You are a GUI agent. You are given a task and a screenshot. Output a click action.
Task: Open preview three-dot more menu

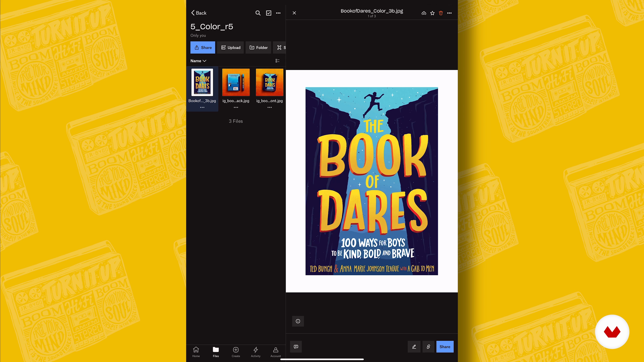click(x=449, y=13)
